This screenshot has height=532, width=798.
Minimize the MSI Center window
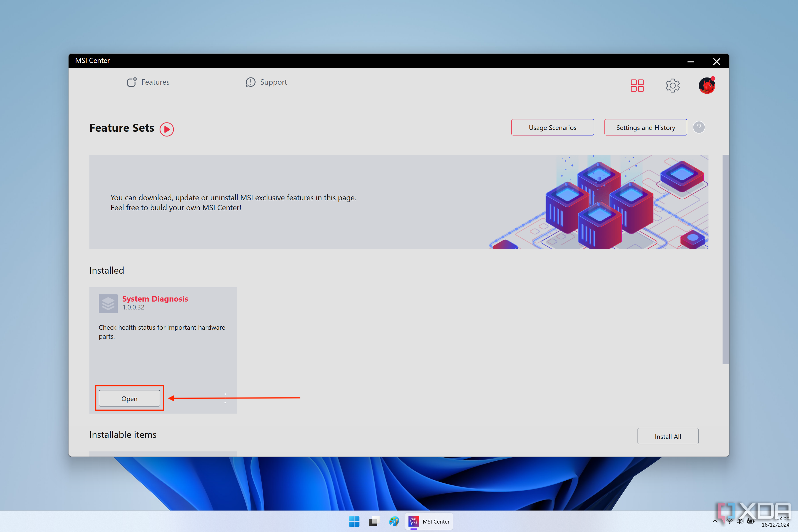click(x=690, y=61)
